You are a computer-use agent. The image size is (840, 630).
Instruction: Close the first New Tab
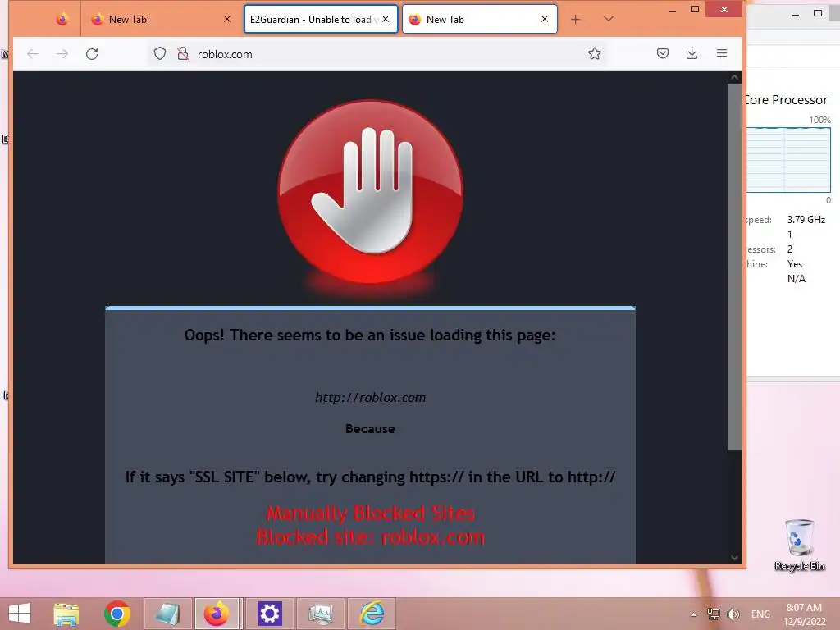click(227, 20)
